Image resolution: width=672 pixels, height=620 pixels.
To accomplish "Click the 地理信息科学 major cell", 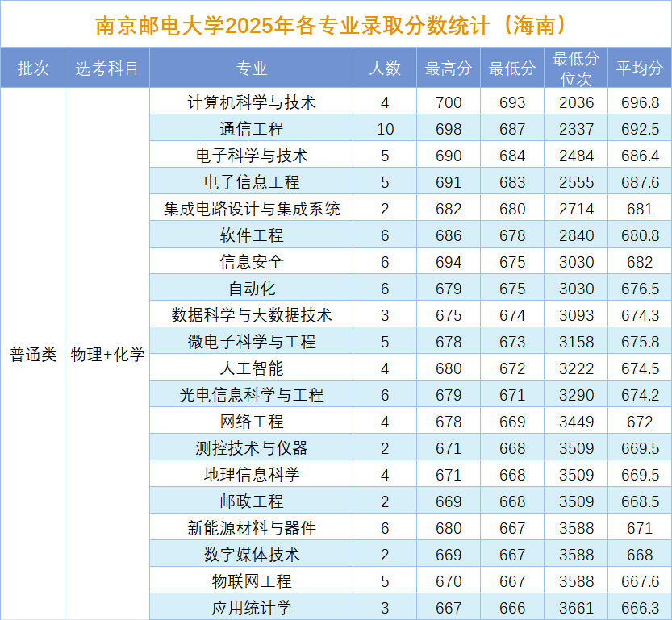I will point(251,474).
